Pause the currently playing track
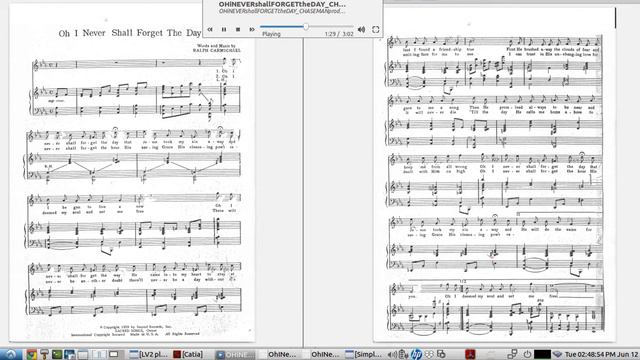The width and height of the screenshot is (640, 360). tap(224, 29)
